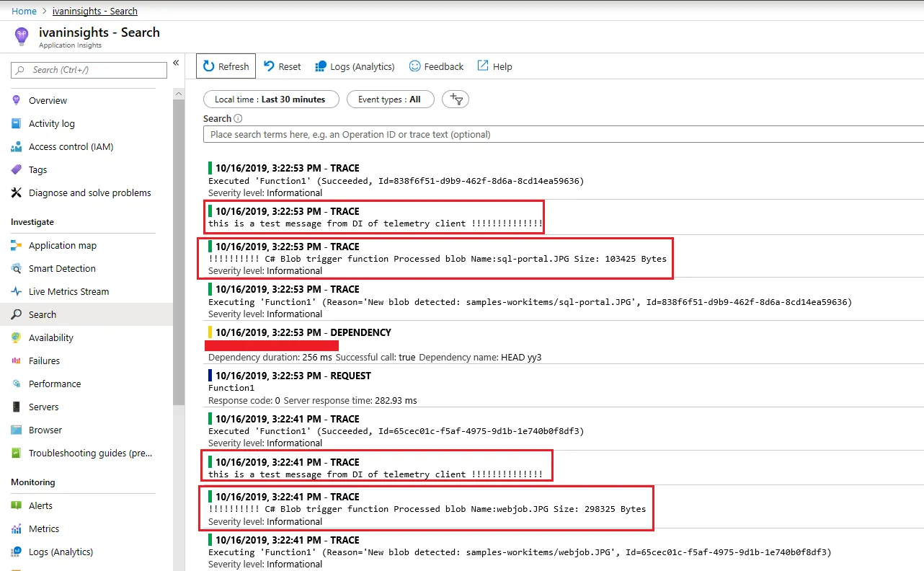Viewport: 924px width, 571px height.
Task: Click the Availability globe icon
Action: coord(17,337)
